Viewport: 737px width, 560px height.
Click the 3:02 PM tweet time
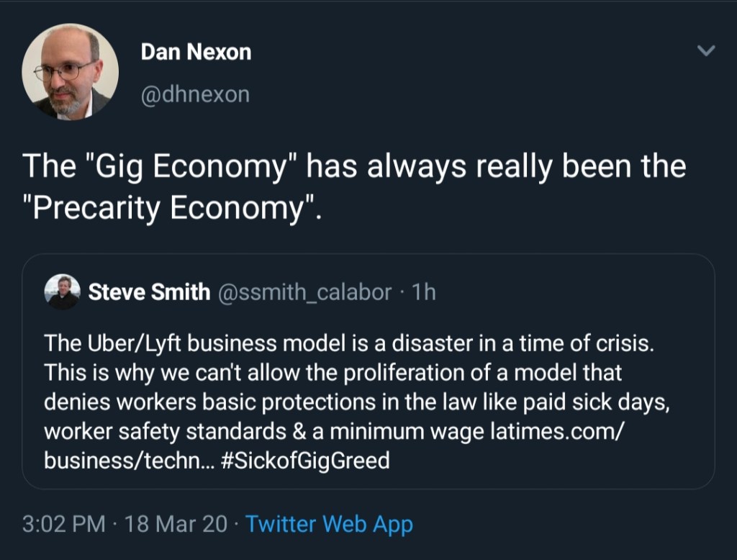[x=64, y=523]
